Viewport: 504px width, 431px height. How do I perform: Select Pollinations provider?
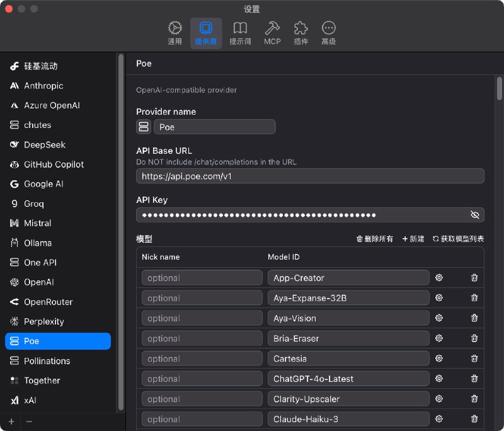pos(58,361)
